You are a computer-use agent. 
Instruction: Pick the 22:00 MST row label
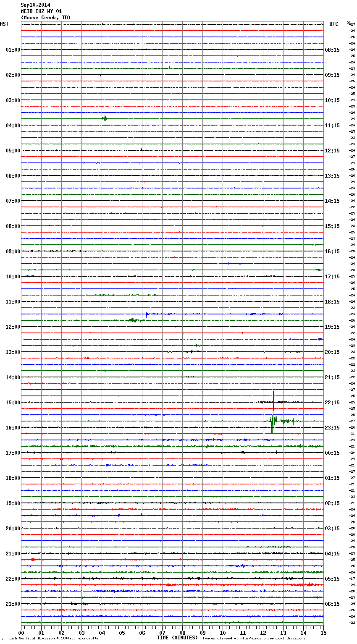pyautogui.click(x=13, y=579)
